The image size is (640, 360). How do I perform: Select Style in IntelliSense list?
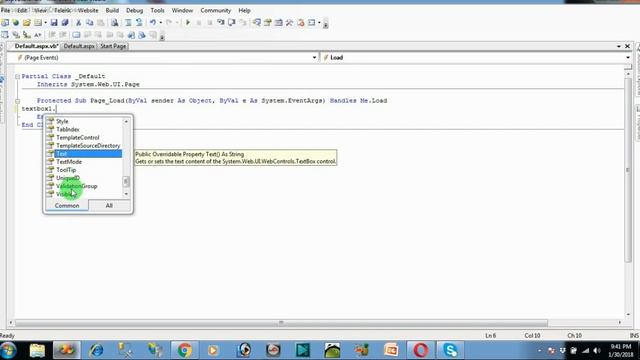coord(84,121)
